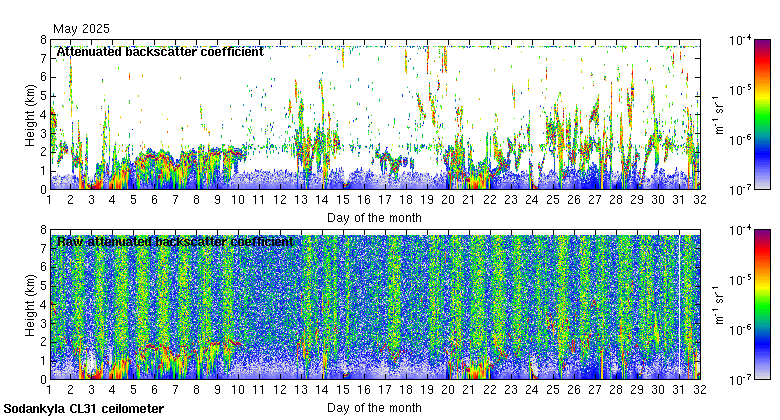
Task: Click the bottom plot's color scale bar
Action: [x=762, y=305]
